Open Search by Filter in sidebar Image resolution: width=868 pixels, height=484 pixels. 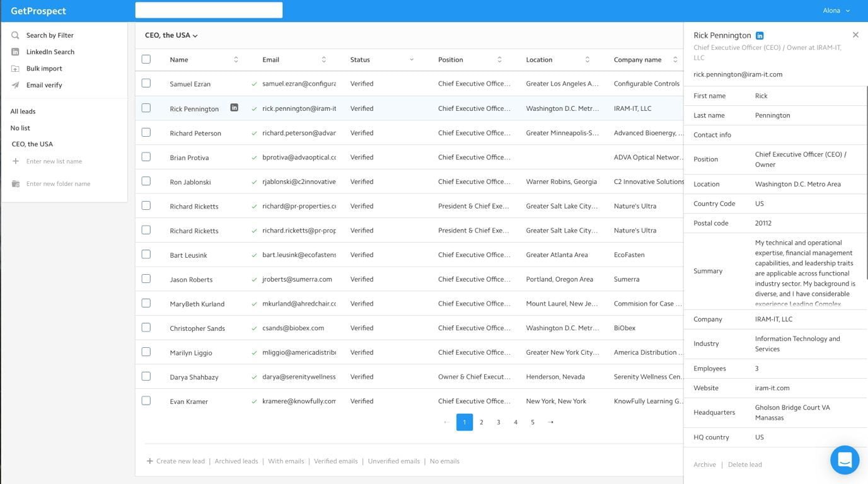tap(50, 35)
